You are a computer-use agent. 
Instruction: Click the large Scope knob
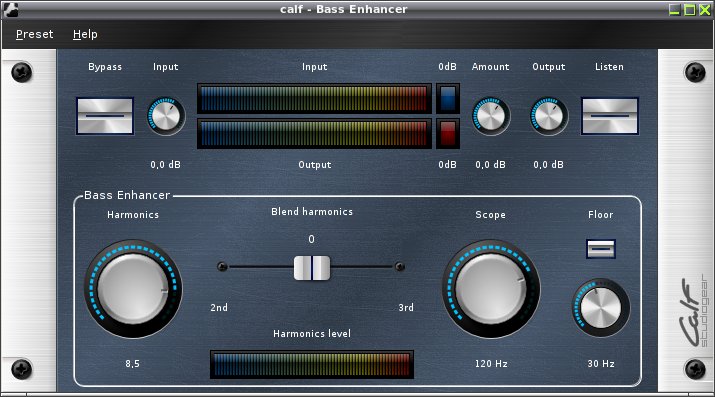click(491, 289)
